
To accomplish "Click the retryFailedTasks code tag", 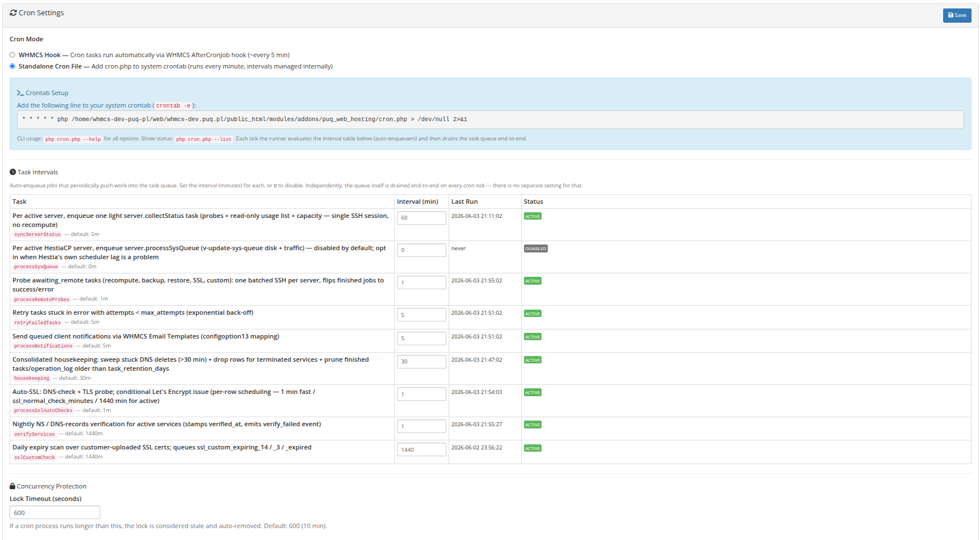I will (37, 323).
